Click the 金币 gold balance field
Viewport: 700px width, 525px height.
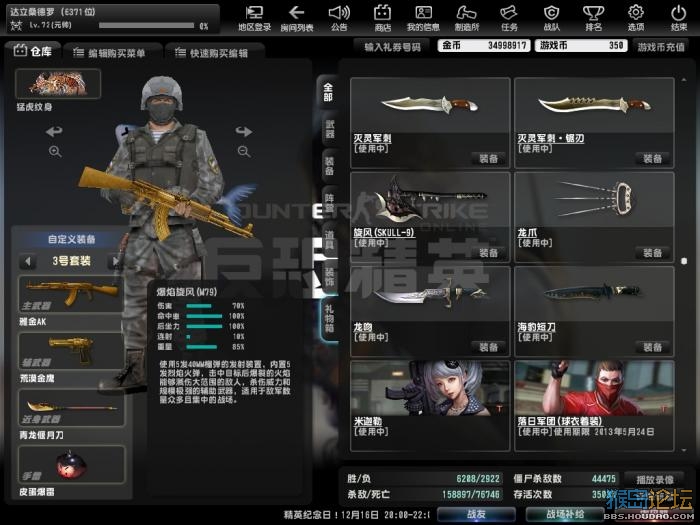coord(484,46)
